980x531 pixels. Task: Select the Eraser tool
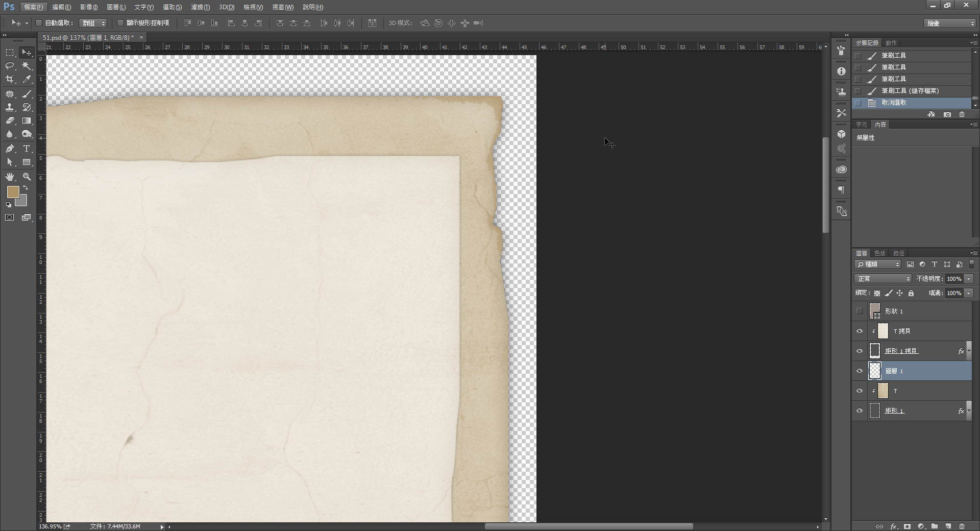[x=10, y=121]
